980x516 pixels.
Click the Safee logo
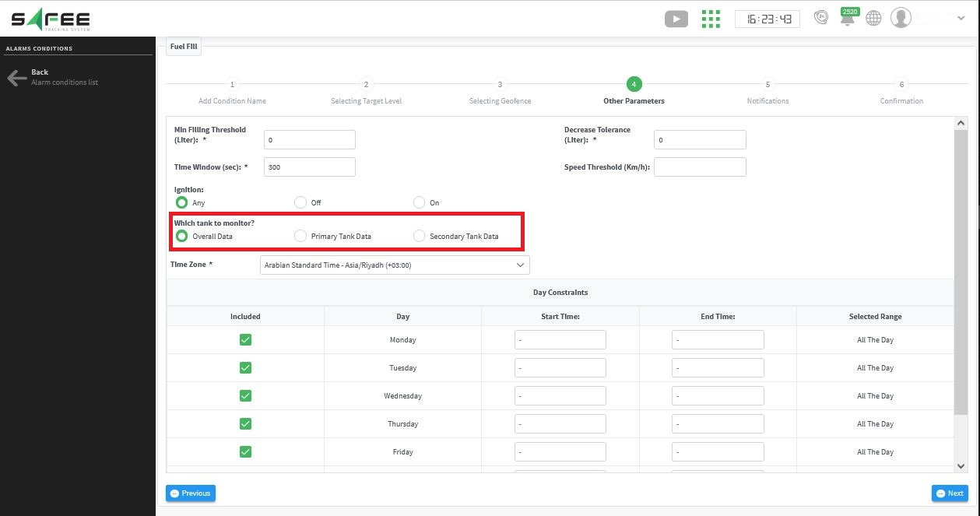click(51, 19)
